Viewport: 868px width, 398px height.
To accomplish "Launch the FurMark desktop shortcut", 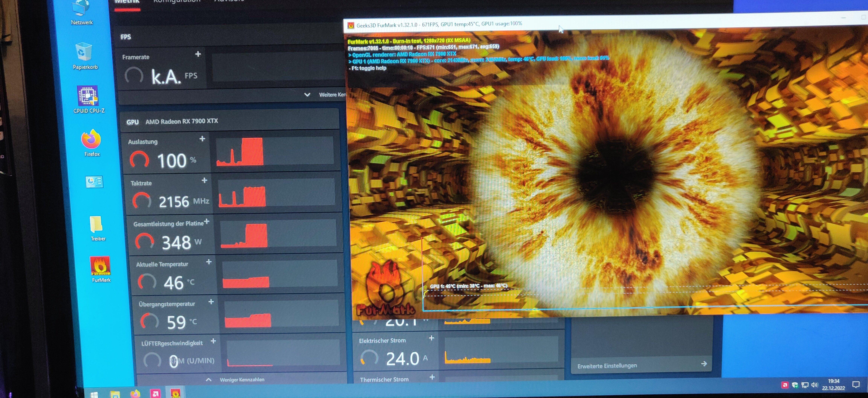I will pyautogui.click(x=100, y=270).
